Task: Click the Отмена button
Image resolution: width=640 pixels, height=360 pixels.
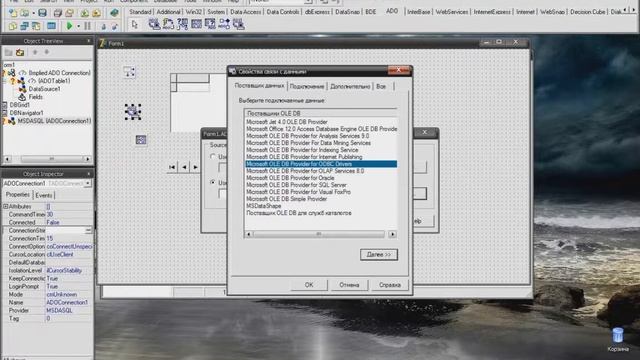Action: tap(349, 285)
